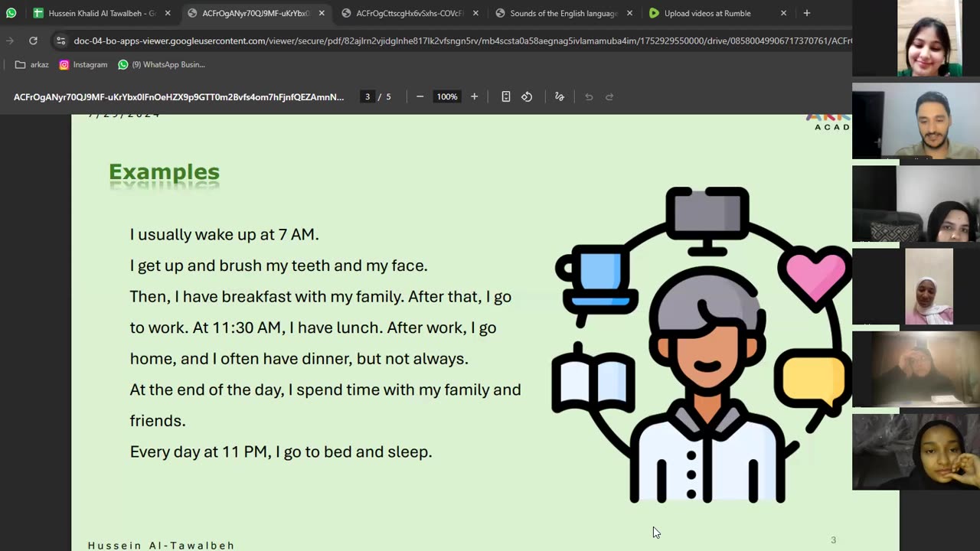Close the ACFrOgCttscgHx6vSxhs tab
The height and width of the screenshot is (551, 980).
pos(475,13)
